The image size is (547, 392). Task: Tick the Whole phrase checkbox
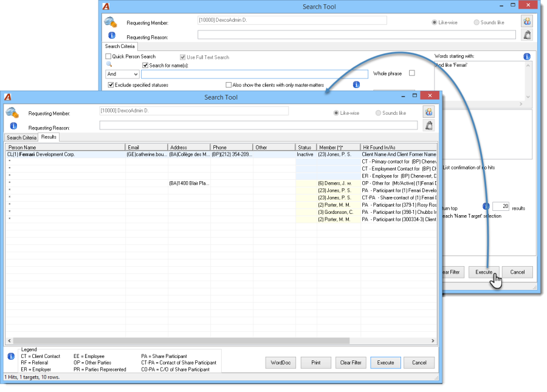click(412, 74)
